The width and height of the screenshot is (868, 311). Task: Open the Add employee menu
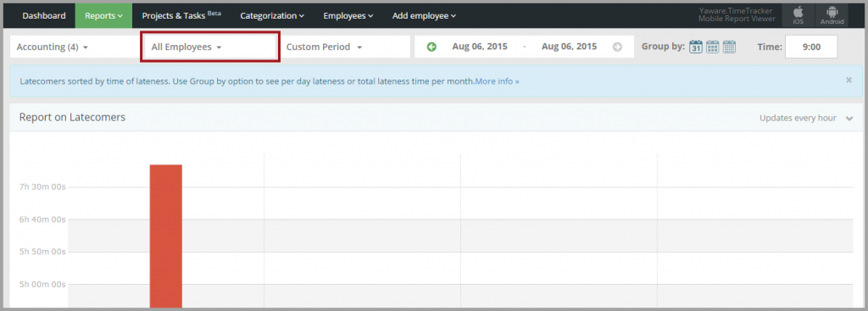pos(424,15)
